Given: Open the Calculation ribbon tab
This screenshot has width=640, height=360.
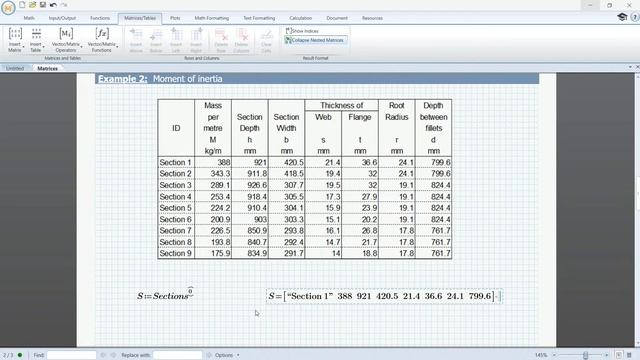Looking at the screenshot, I should point(300,18).
